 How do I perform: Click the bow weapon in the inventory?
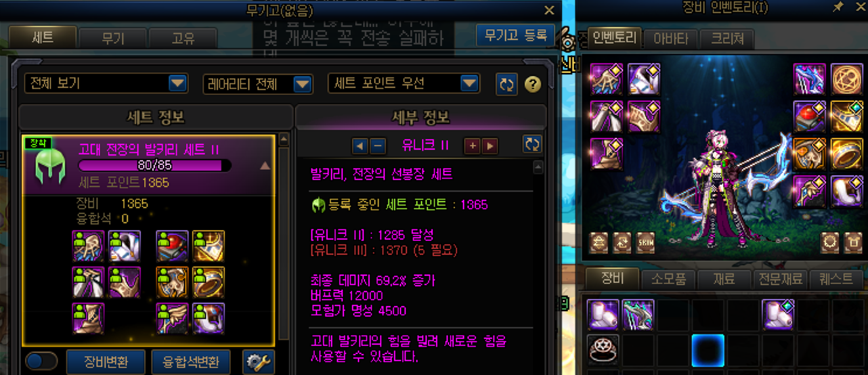tap(638, 315)
